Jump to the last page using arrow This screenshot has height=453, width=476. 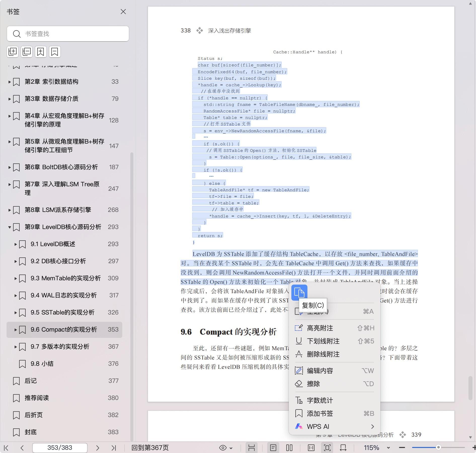(114, 448)
